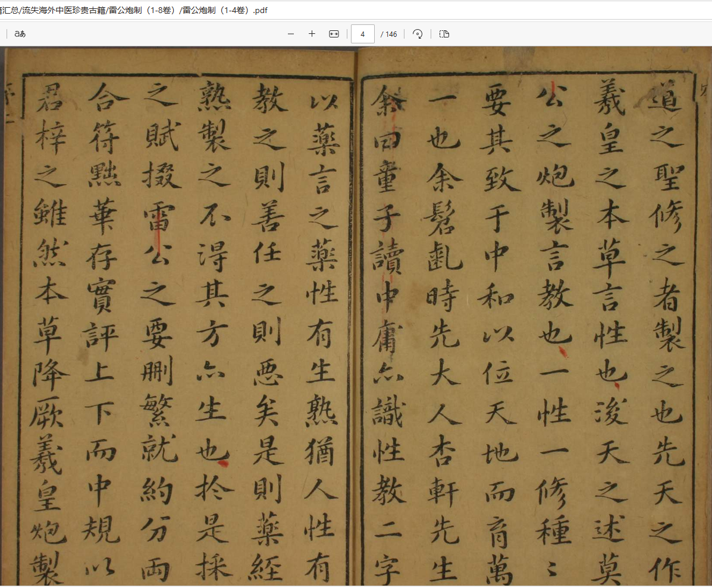Screen dimensions: 712x588
Task: Click the '/ 146' total page count
Action: click(x=389, y=34)
